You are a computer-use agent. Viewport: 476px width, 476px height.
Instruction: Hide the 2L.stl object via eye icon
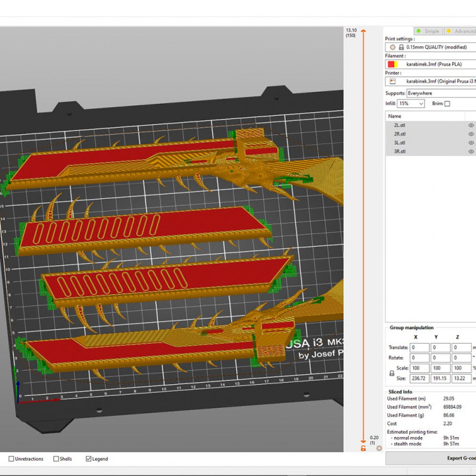[471, 125]
